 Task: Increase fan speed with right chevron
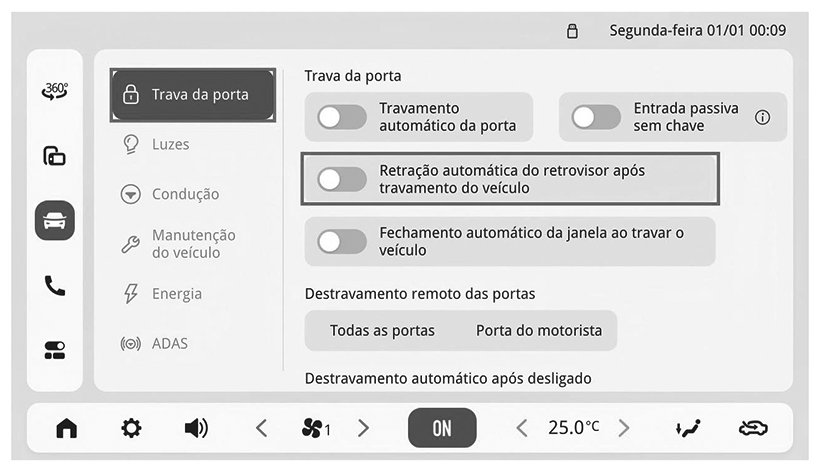point(363,428)
